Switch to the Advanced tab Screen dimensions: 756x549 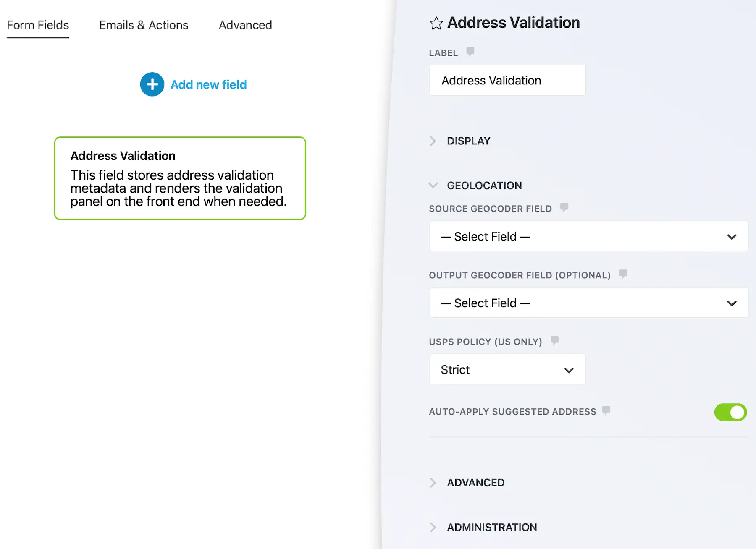[245, 25]
